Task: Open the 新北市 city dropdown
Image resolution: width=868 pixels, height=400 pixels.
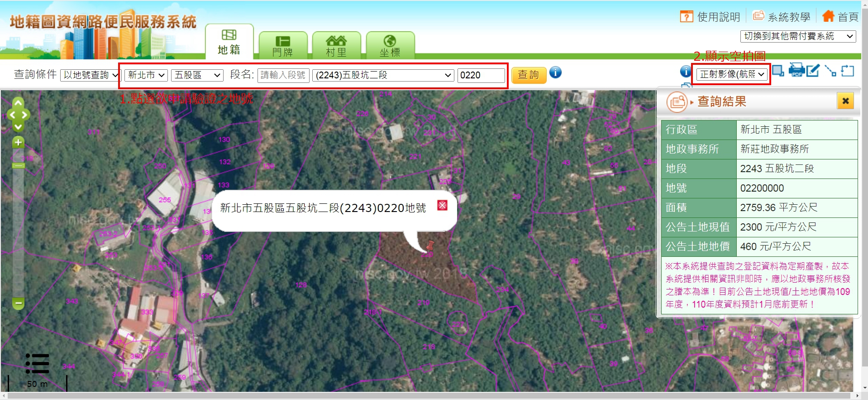Action: click(x=146, y=75)
